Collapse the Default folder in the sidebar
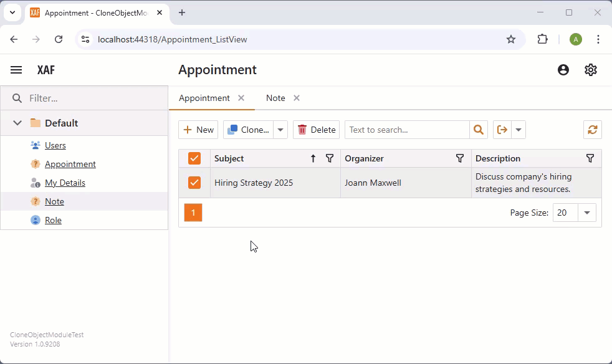The height and width of the screenshot is (364, 612). 17,123
